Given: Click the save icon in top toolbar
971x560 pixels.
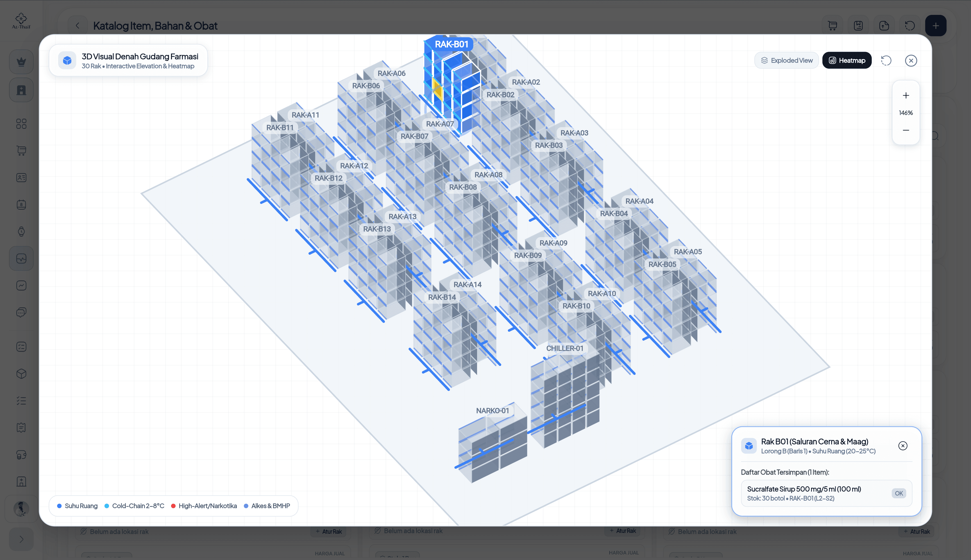Looking at the screenshot, I should (858, 25).
